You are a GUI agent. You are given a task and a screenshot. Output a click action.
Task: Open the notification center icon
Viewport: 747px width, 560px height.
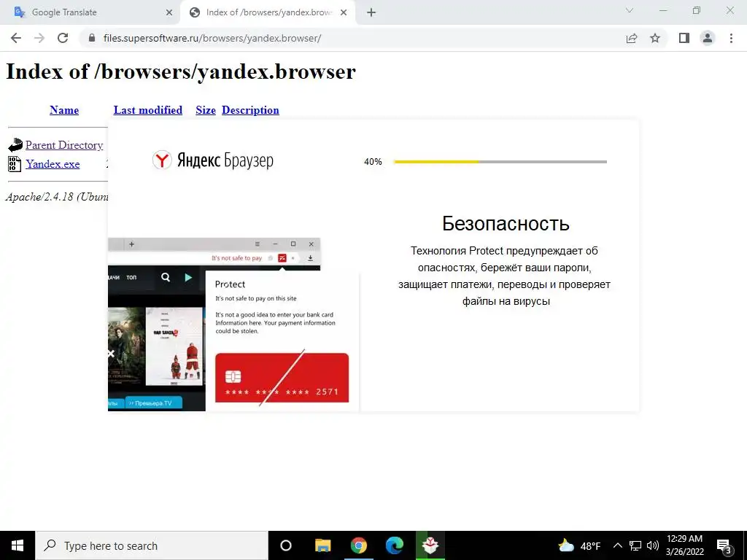tap(724, 546)
